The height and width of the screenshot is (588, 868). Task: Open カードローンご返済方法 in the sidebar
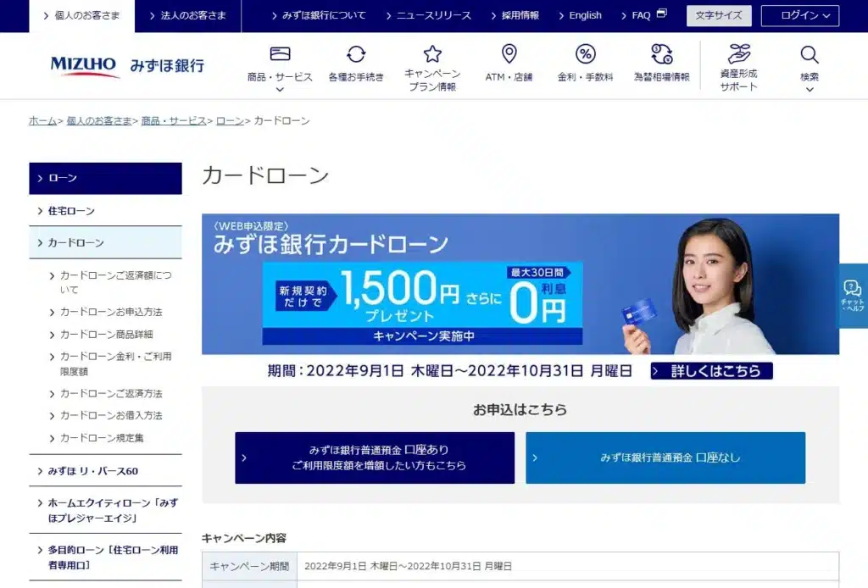coord(106,394)
